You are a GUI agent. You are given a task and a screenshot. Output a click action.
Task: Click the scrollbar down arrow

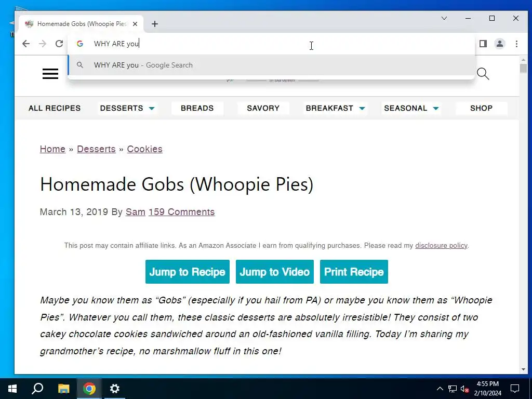[x=523, y=369]
